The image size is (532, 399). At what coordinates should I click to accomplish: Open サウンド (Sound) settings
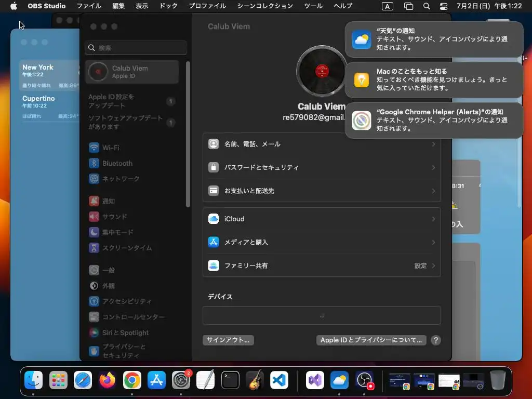(108, 217)
